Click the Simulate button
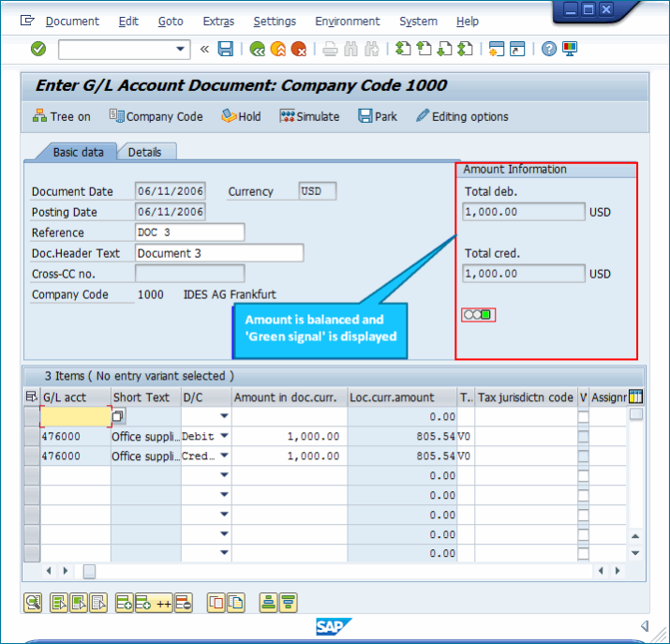The height and width of the screenshot is (644, 670). (309, 116)
